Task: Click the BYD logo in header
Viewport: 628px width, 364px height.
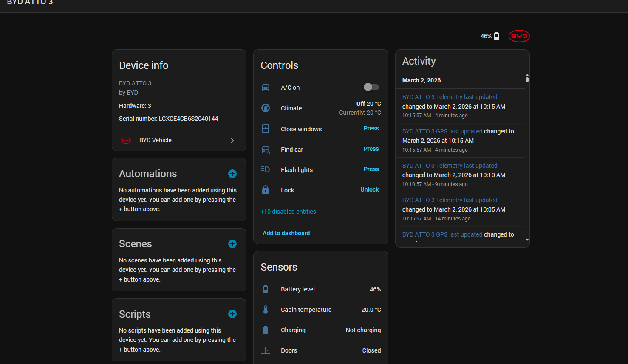Action: [x=519, y=36]
